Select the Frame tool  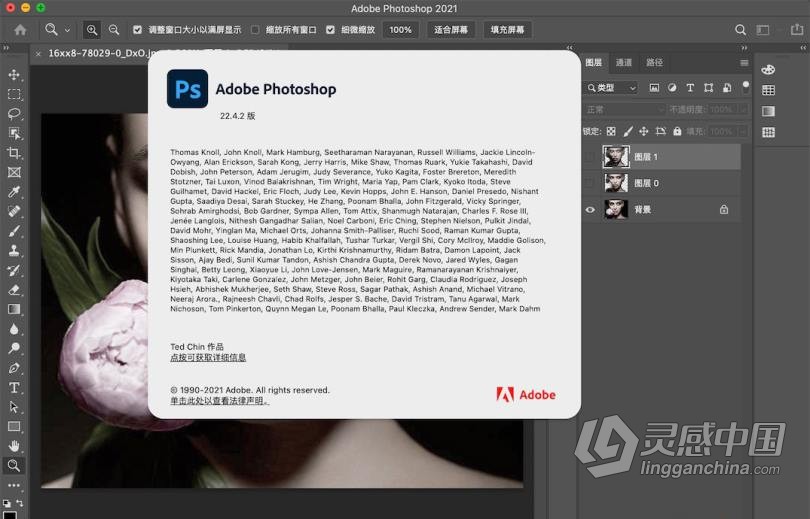14,172
